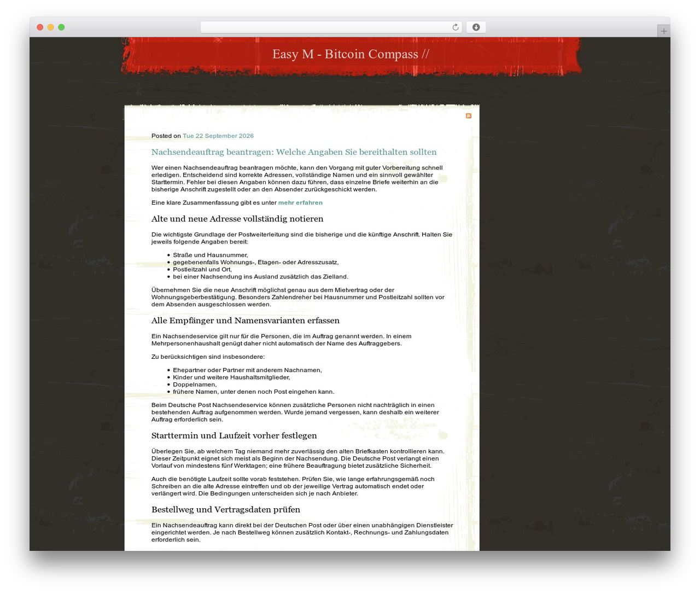Click heading 'Bestellweg und Vertragsdaten prüfen'
The height and width of the screenshot is (593, 700).
(x=226, y=509)
